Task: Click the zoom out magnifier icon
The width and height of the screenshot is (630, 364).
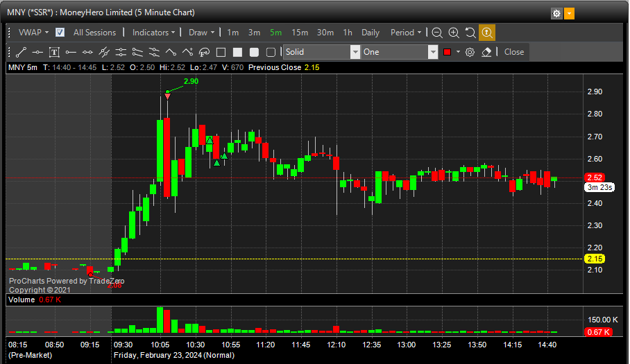Action: point(437,33)
